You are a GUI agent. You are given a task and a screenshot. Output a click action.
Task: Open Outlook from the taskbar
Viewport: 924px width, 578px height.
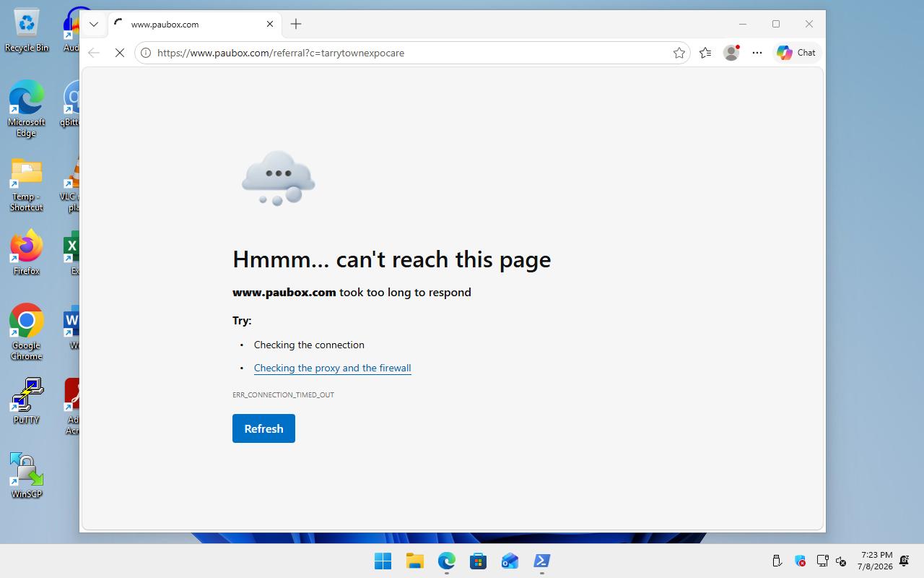(510, 561)
